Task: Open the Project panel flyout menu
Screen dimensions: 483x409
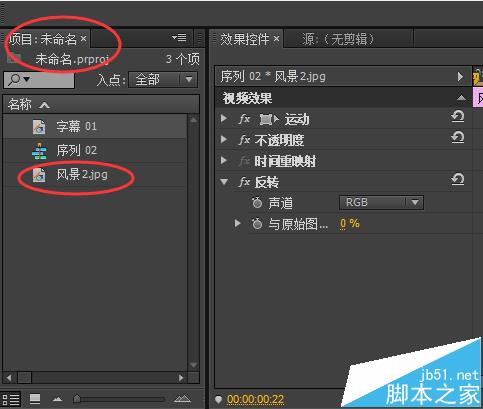Action: [179, 38]
